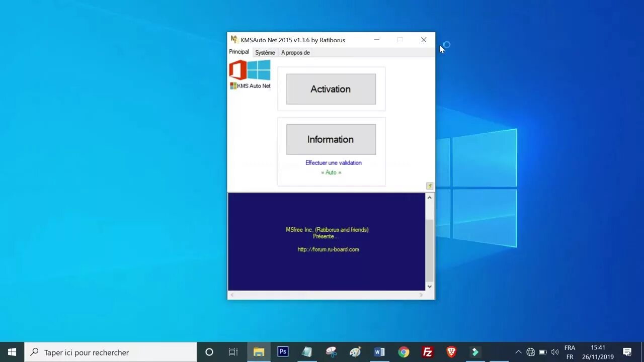
Task: Click the Effectuer une validation link
Action: [334, 163]
